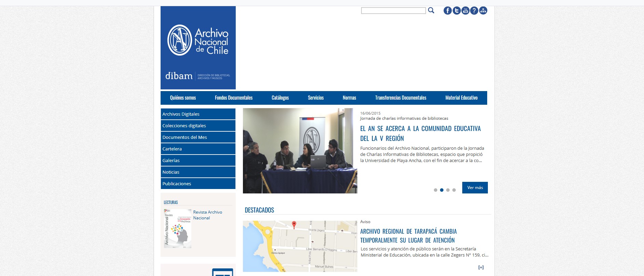Select the fourth carousel slide dot
The image size is (644, 276).
pyautogui.click(x=454, y=190)
